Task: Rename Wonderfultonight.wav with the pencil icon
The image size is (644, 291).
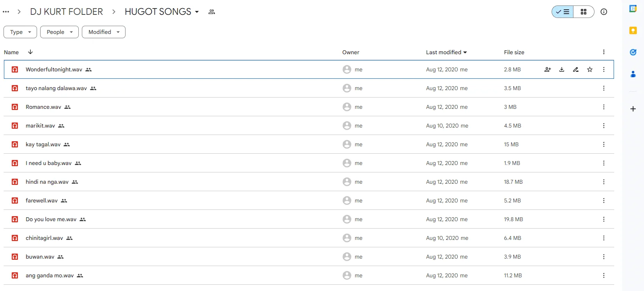Action: coord(576,69)
